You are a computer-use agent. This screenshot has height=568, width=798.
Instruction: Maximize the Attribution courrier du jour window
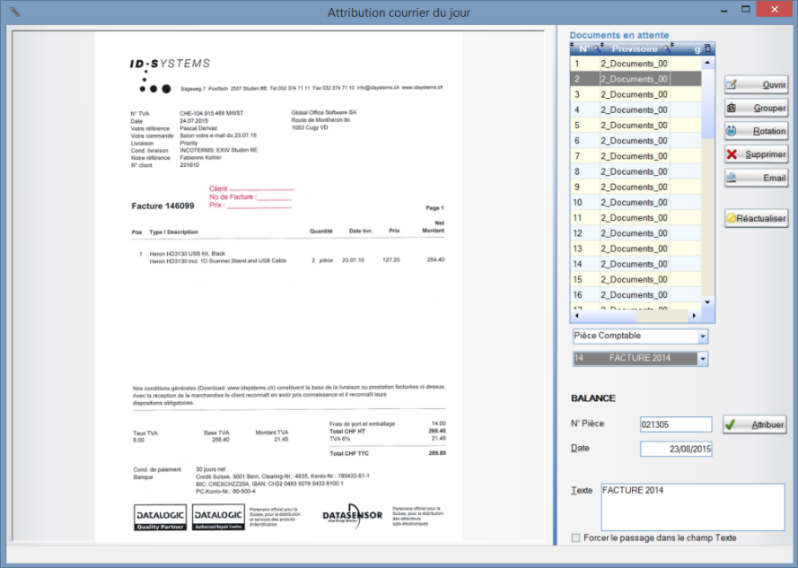coord(746,10)
